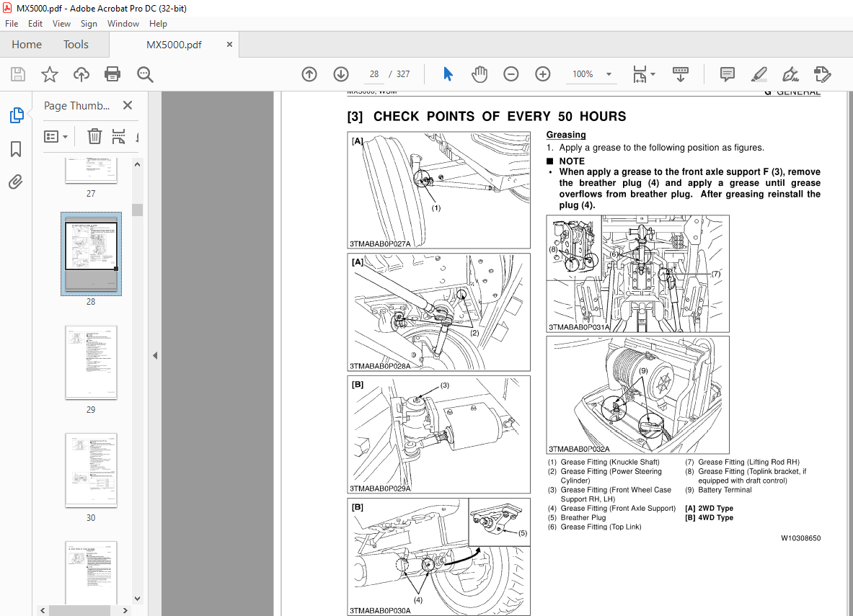Open Page Thumbnails sidebar icon
This screenshot has width=853, height=616.
17,115
